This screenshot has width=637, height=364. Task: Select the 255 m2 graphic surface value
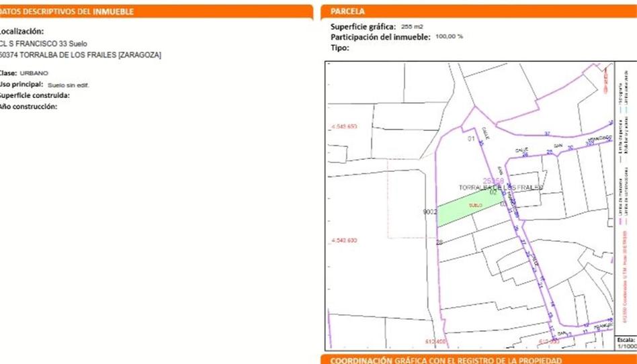click(412, 26)
